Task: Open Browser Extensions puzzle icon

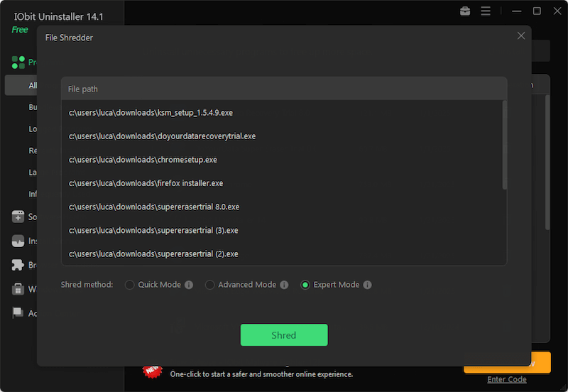Action: [18, 265]
